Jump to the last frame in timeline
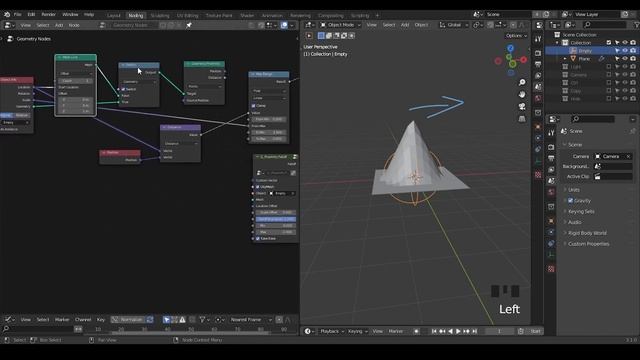This screenshot has width=640, height=360. (x=474, y=331)
